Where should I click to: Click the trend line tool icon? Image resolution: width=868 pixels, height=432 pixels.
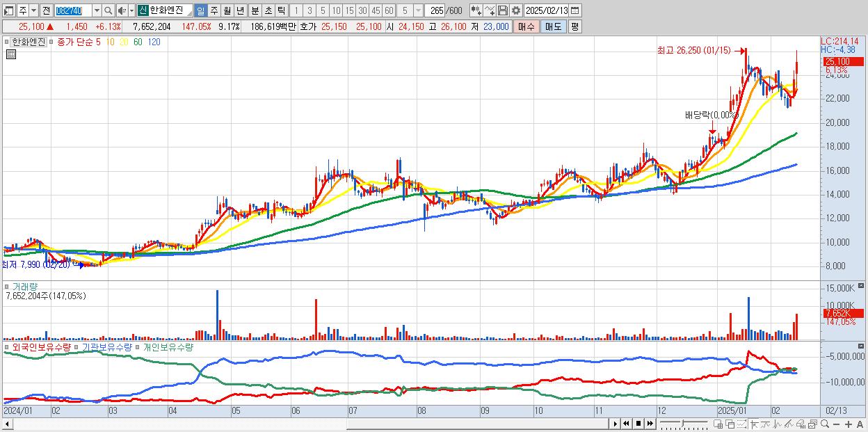(765, 424)
